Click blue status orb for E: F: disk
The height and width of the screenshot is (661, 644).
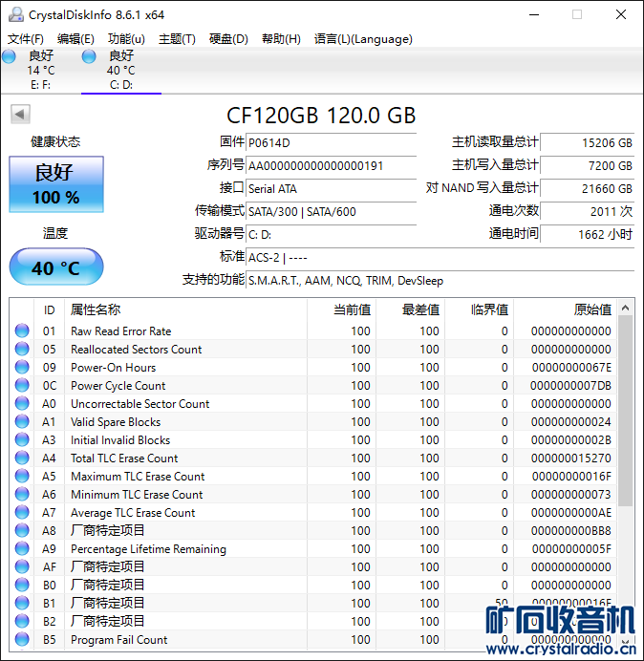click(x=9, y=56)
